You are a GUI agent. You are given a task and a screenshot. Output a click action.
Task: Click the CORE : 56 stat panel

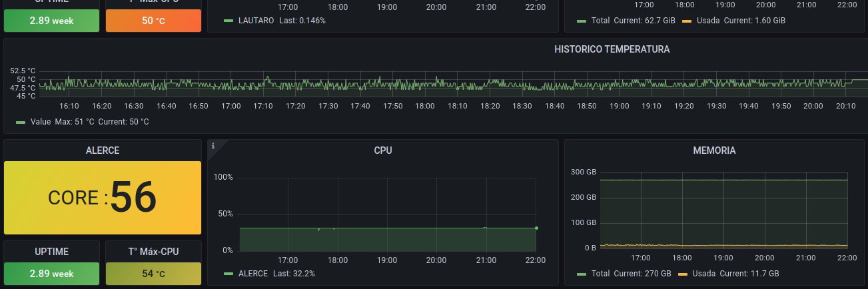coord(103,198)
